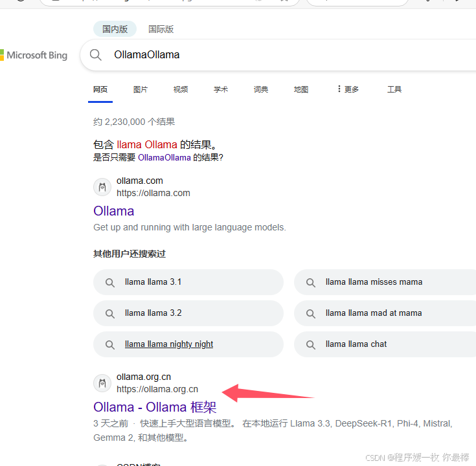The width and height of the screenshot is (476, 466).
Task: Click magnifier icon beside llama llama misses mama
Action: [311, 282]
